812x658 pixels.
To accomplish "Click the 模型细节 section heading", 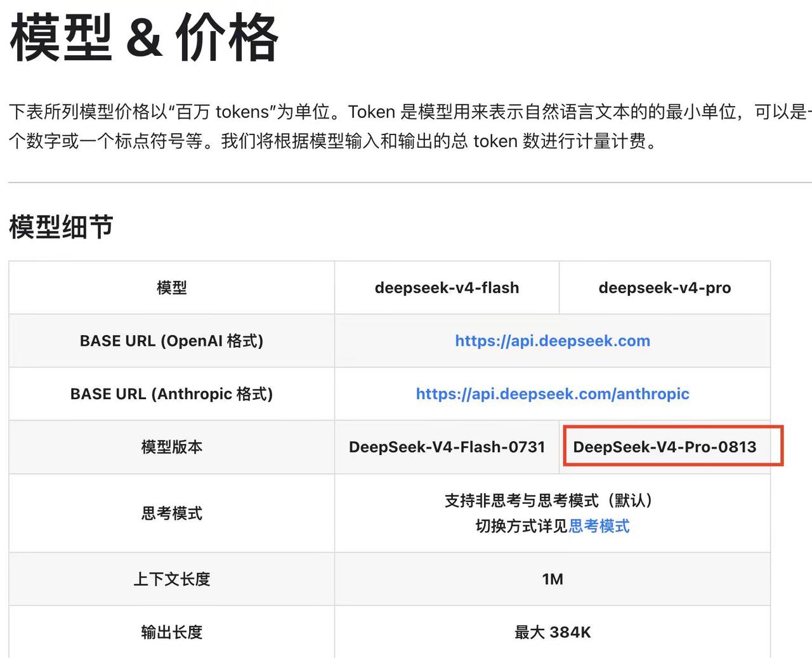I will tap(62, 227).
